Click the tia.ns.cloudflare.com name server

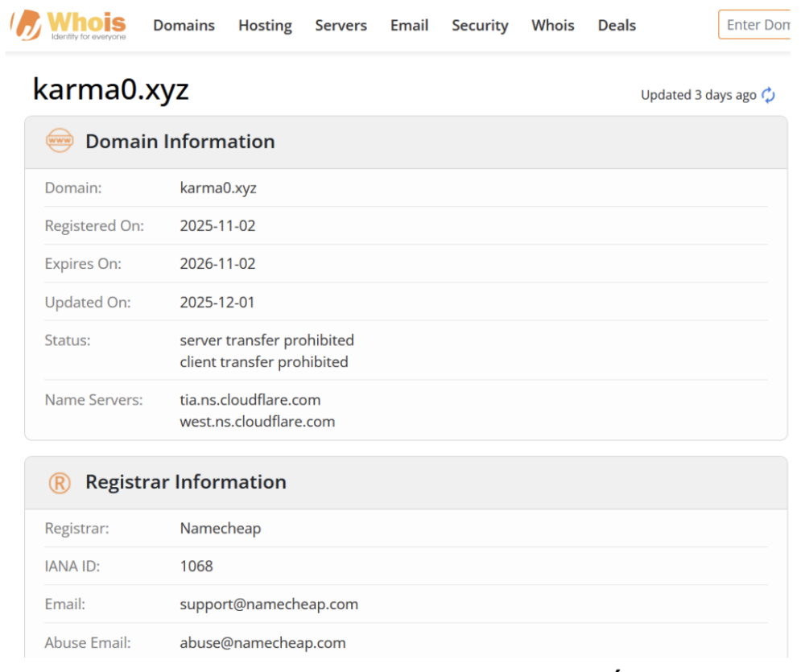(x=250, y=399)
